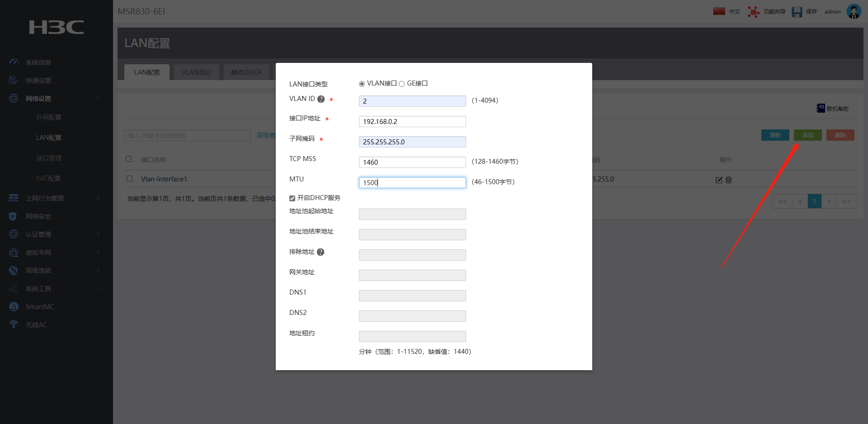
Task: Click the 系统工具 sidebar icon
Action: tap(14, 288)
